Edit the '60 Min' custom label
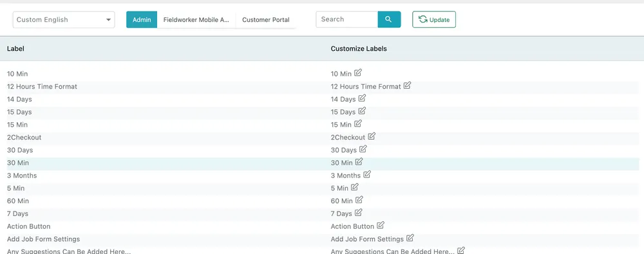Viewport: 644px width, 254px height. coord(359,200)
